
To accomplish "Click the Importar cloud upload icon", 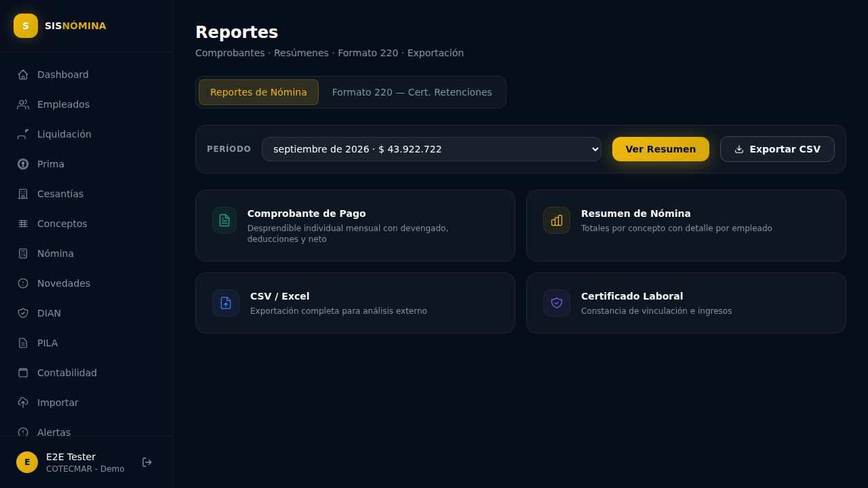I will [23, 403].
